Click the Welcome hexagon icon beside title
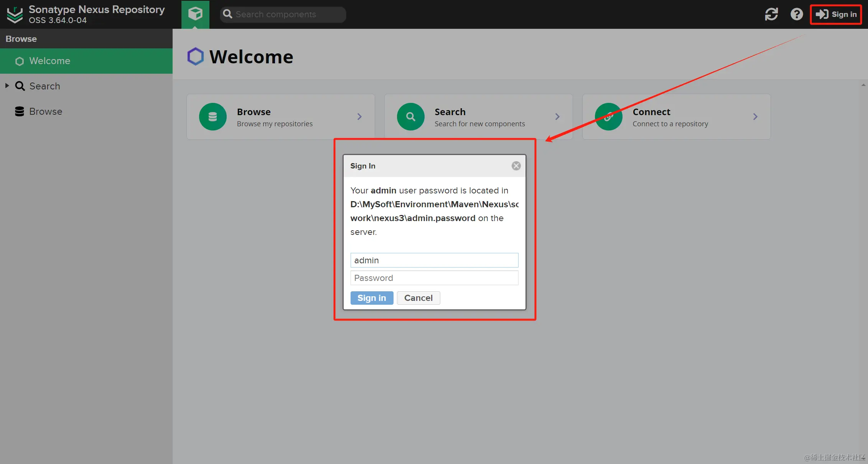This screenshot has height=464, width=868. point(195,57)
